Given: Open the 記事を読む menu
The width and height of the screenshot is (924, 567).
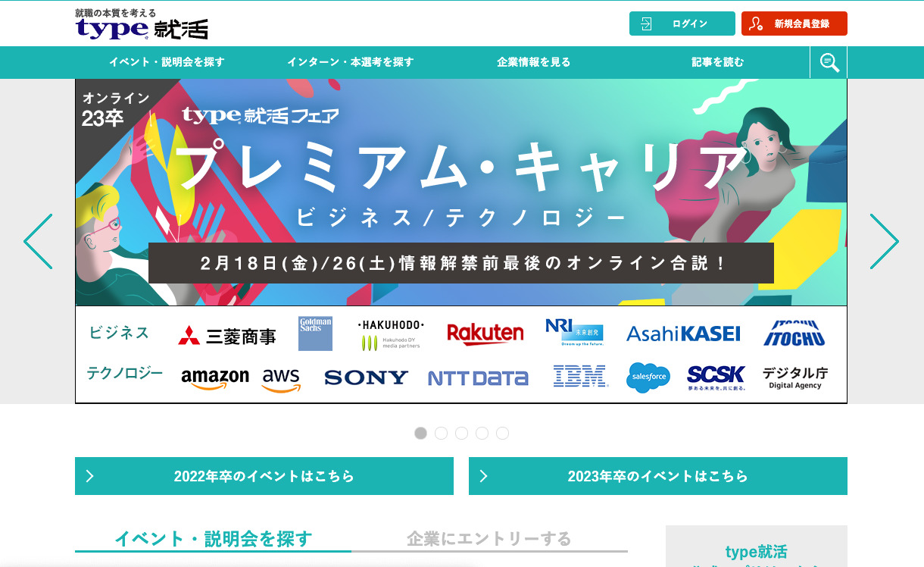Looking at the screenshot, I should [718, 62].
